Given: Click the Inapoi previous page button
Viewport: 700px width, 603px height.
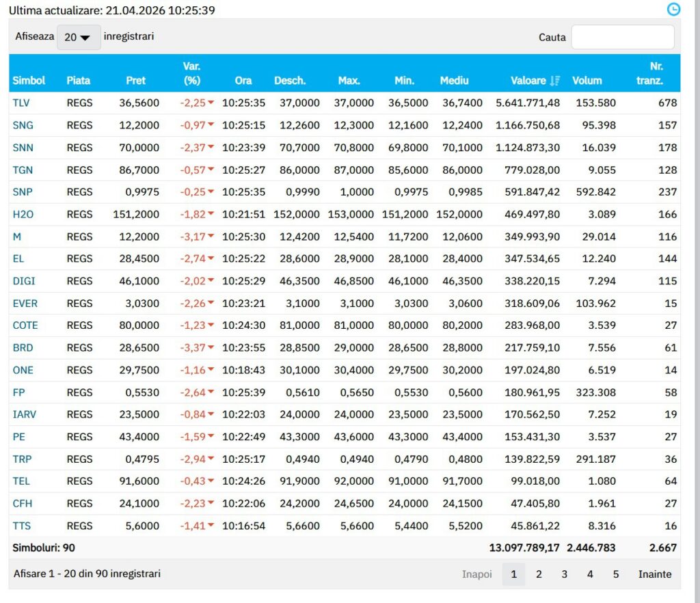Looking at the screenshot, I should (x=476, y=574).
